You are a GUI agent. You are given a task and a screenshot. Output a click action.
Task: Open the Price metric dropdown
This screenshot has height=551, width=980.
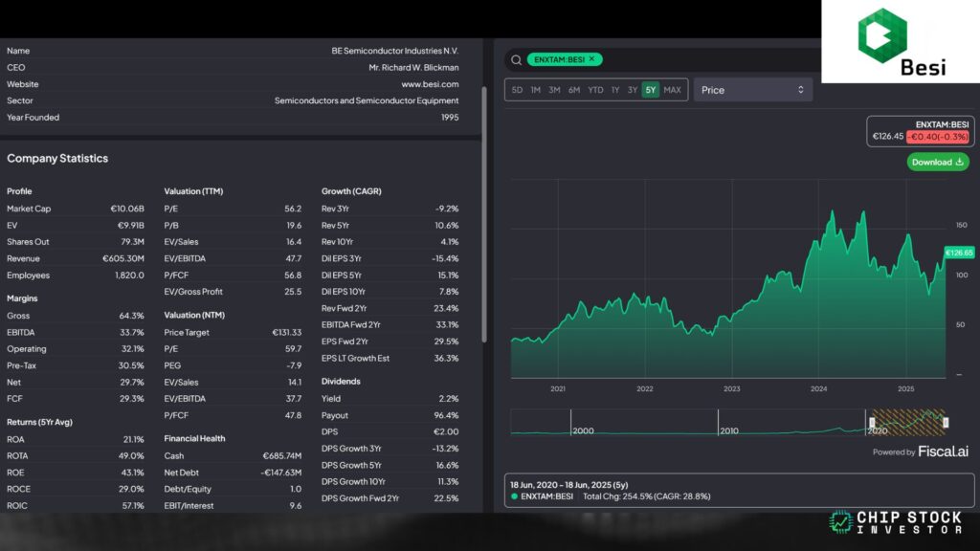pyautogui.click(x=752, y=90)
